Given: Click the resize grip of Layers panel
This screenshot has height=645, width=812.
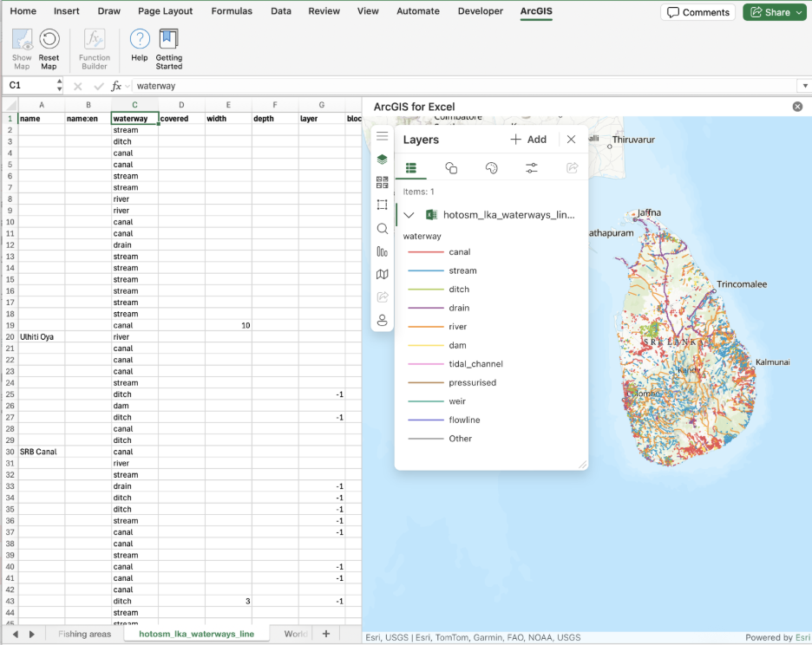Looking at the screenshot, I should point(583,465).
